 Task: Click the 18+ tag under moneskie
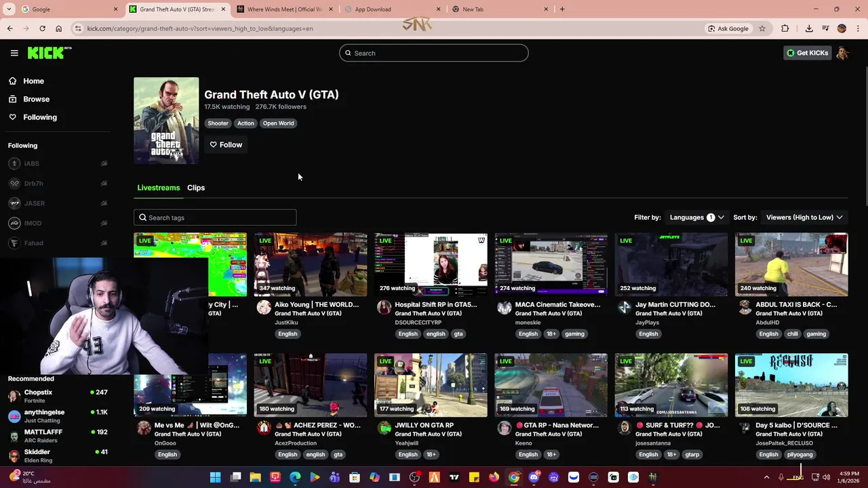(551, 333)
